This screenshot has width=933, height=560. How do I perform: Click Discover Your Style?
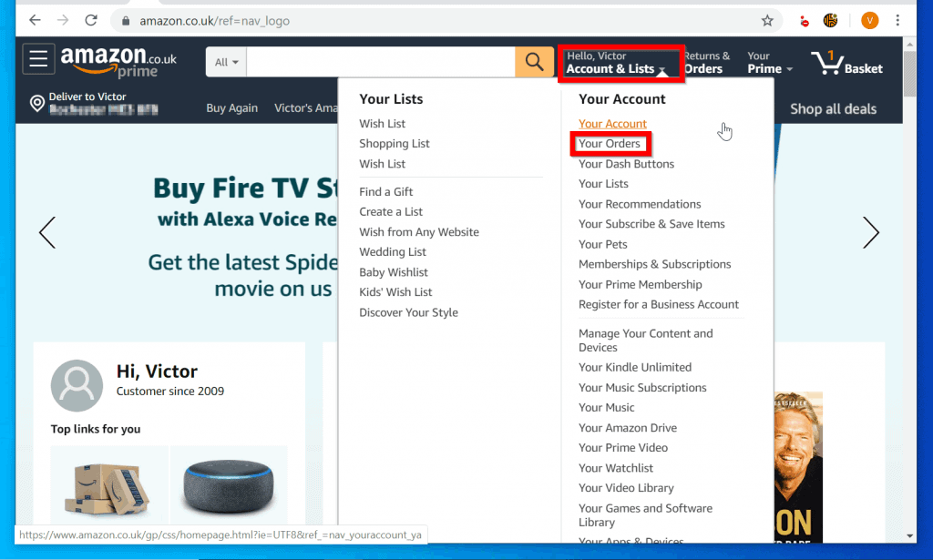tap(408, 312)
